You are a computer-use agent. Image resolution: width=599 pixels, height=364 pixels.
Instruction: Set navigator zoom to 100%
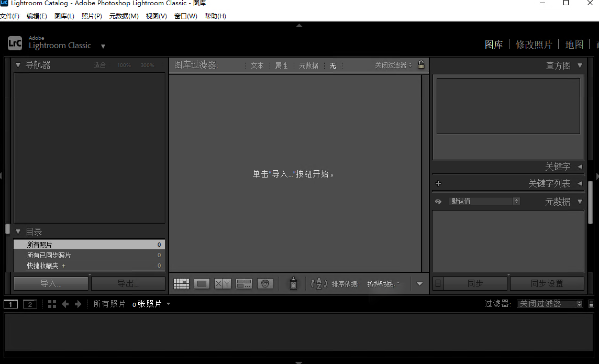click(124, 65)
